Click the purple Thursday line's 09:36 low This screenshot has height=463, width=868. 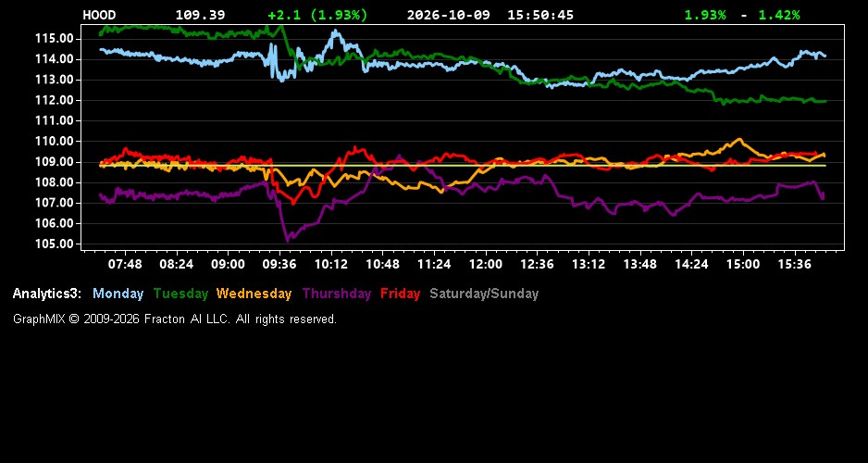[287, 240]
